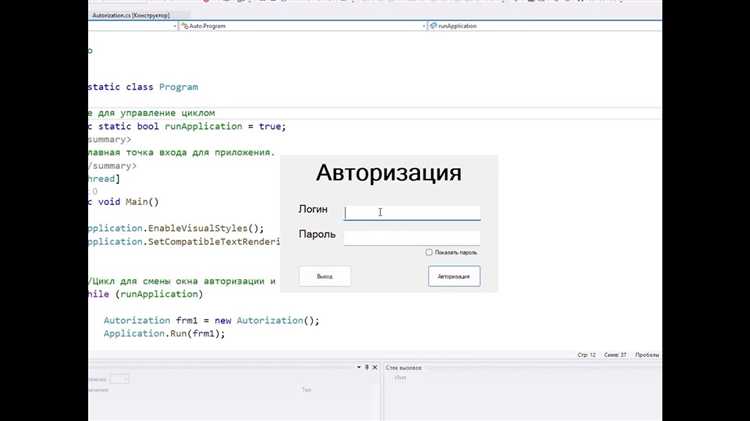Click the Тип column header in the bottom panel
The image size is (750, 421).
click(306, 390)
